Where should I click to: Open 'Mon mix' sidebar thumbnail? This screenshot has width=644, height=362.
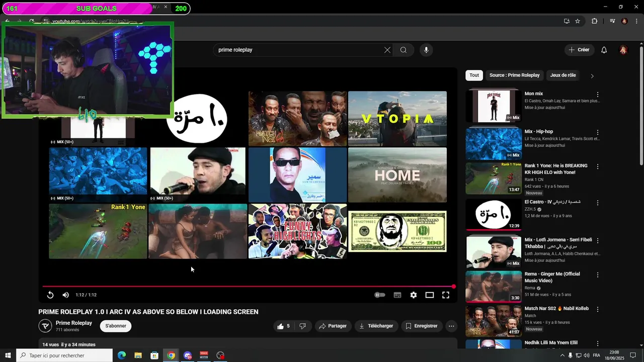pos(494,106)
